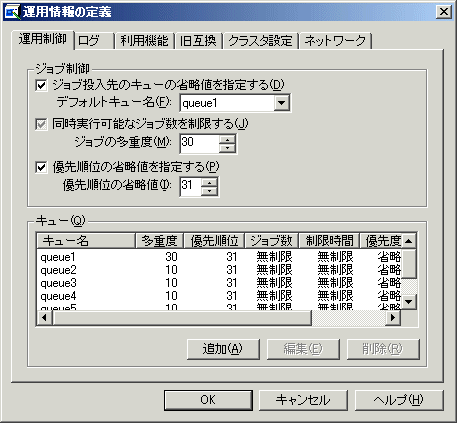Image resolution: width=457 pixels, height=423 pixels.
Task: Click the title bar application icon
Action: click(x=12, y=12)
